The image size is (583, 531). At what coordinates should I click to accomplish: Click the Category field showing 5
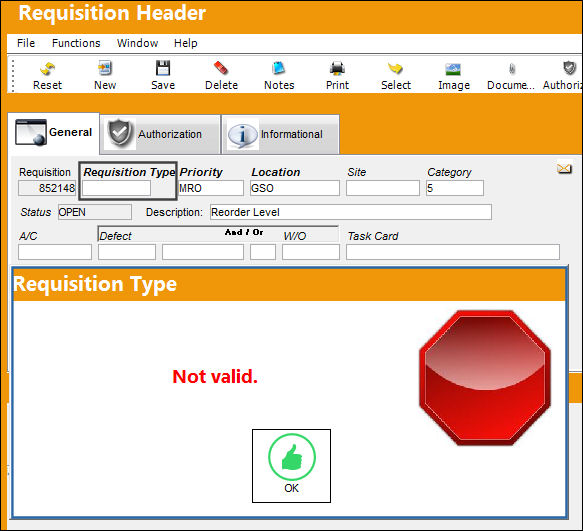[x=455, y=188]
